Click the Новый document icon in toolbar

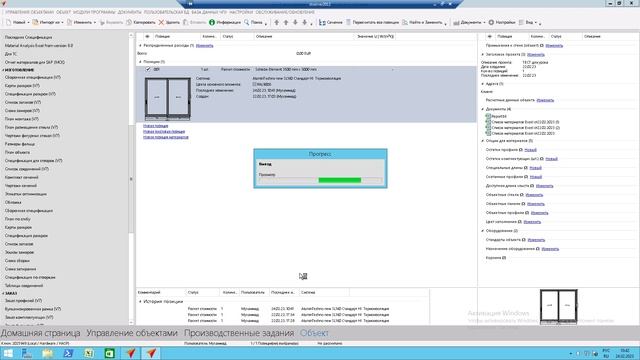pos(9,22)
